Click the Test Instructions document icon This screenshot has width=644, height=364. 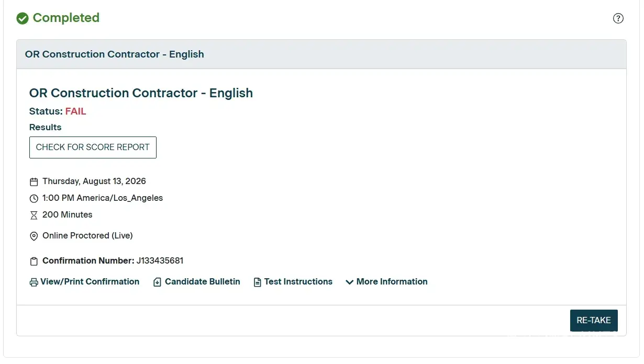[257, 282]
